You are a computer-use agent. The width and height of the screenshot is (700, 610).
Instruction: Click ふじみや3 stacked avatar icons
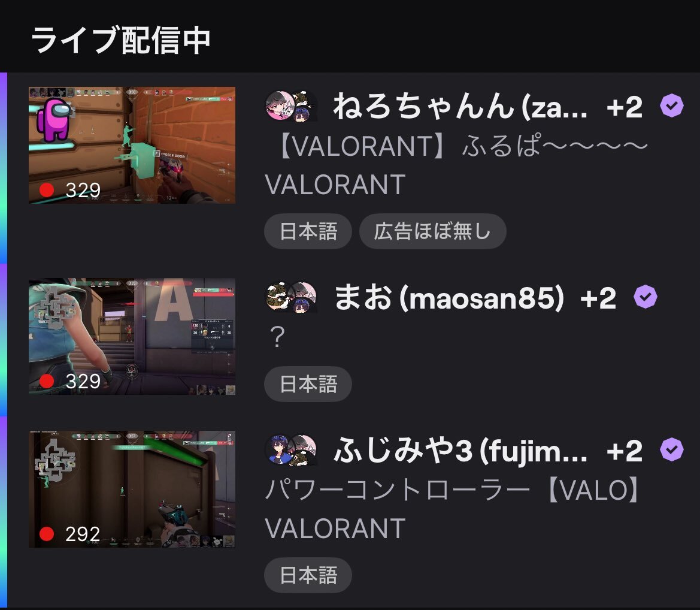(x=291, y=451)
